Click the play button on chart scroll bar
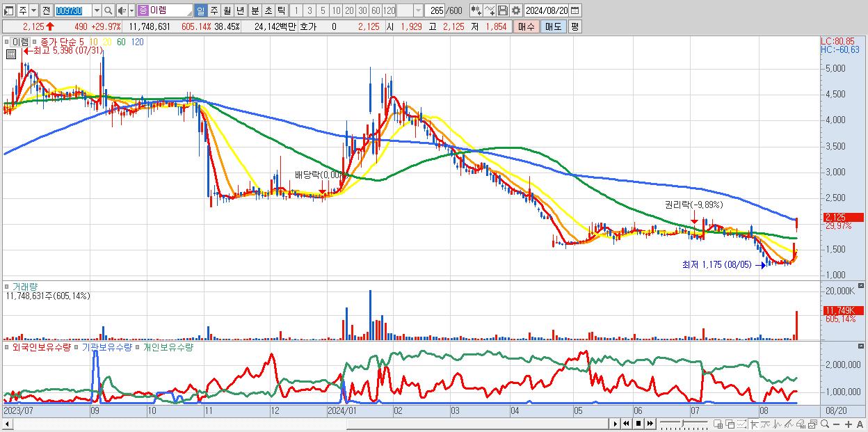868x432 pixels. pyautogui.click(x=615, y=424)
